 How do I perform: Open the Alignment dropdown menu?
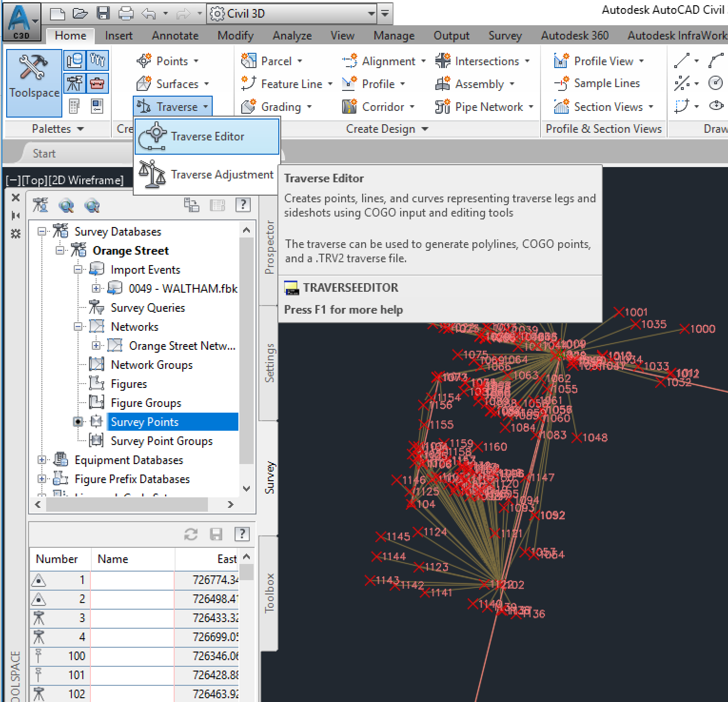(x=423, y=61)
